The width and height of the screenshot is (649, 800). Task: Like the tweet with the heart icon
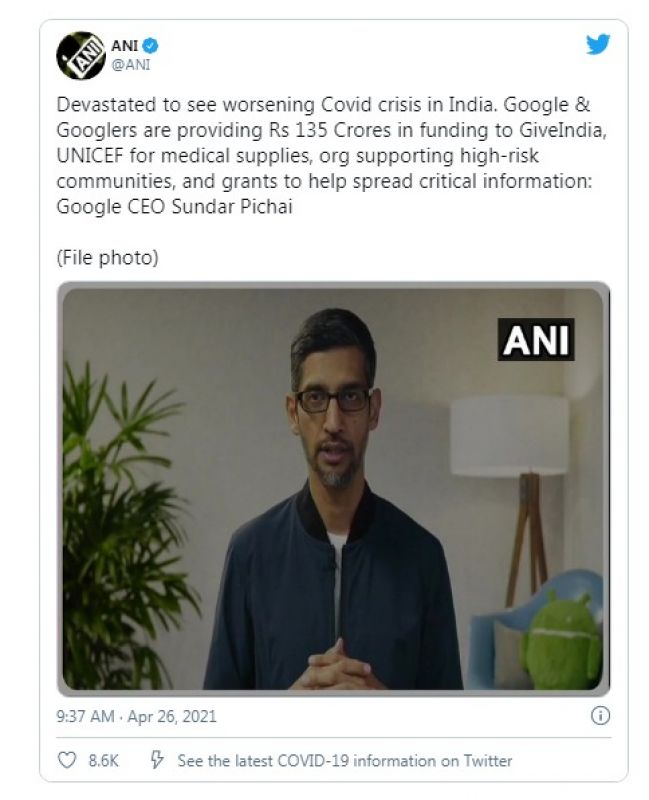point(67,760)
